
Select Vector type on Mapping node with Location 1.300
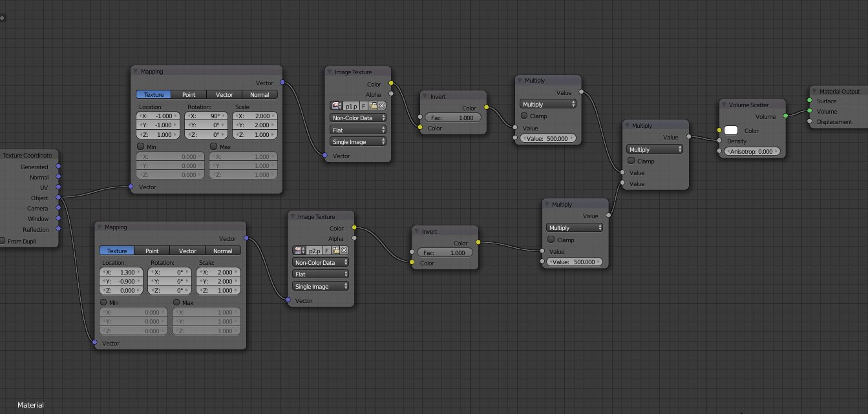point(187,251)
